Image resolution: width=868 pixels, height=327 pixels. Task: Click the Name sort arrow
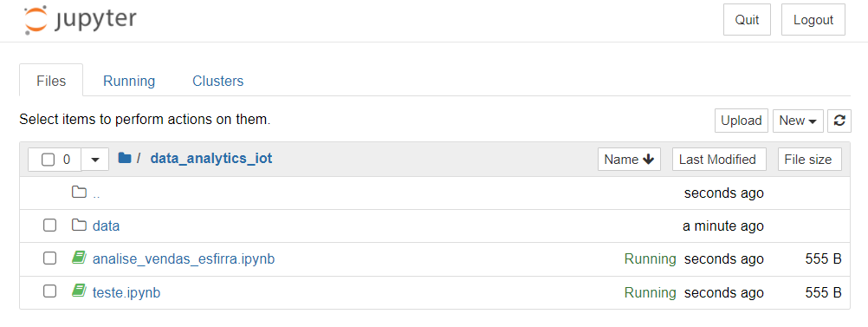(648, 160)
